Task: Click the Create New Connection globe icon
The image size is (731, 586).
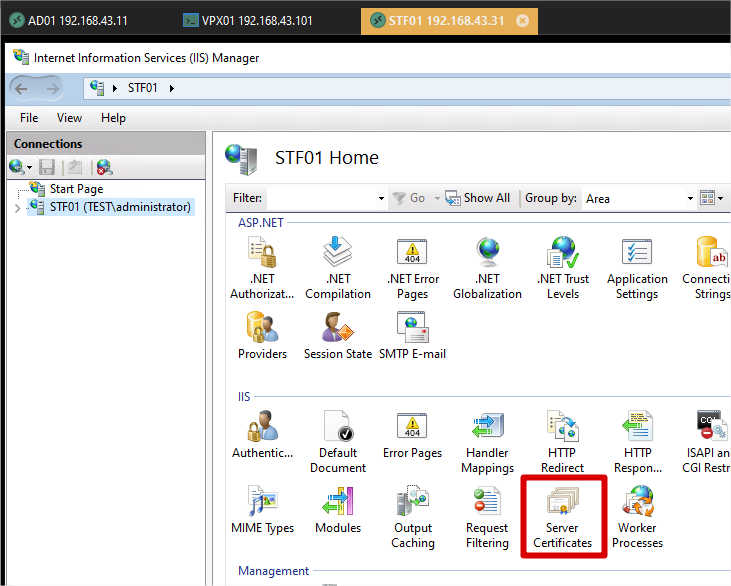Action: click(x=17, y=167)
